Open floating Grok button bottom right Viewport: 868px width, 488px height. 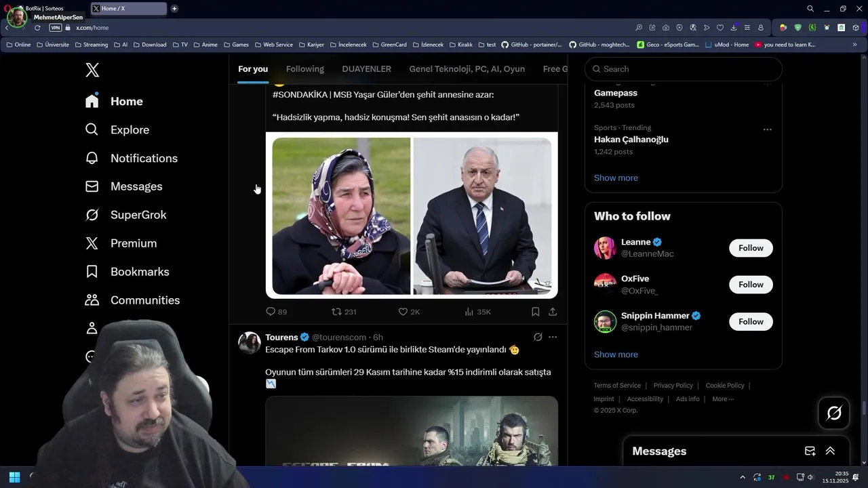pyautogui.click(x=834, y=413)
